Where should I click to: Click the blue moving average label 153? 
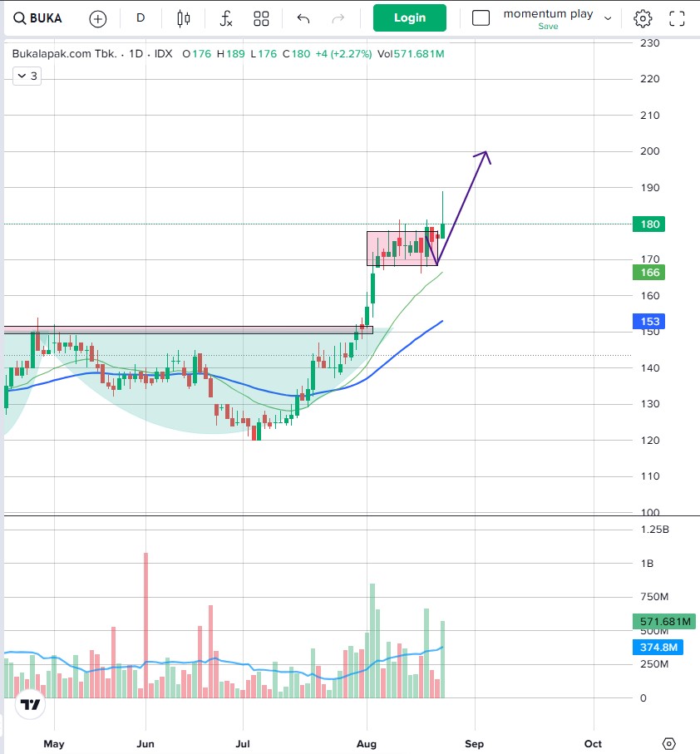coord(649,321)
